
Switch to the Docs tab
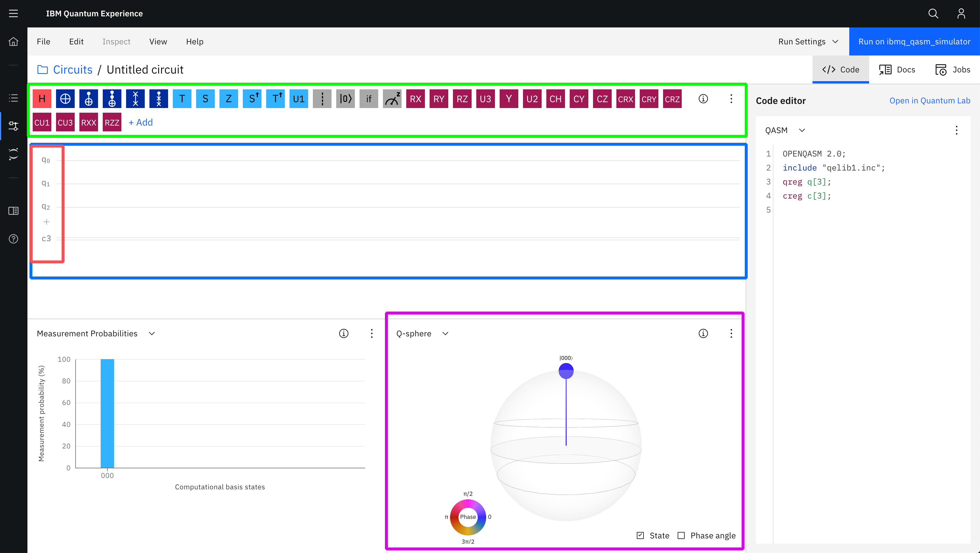tap(897, 70)
